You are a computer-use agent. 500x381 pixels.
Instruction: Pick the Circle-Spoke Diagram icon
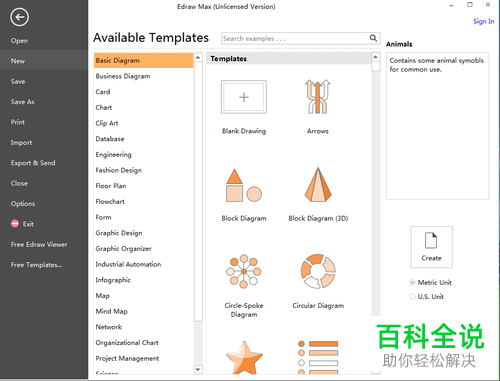(x=244, y=271)
